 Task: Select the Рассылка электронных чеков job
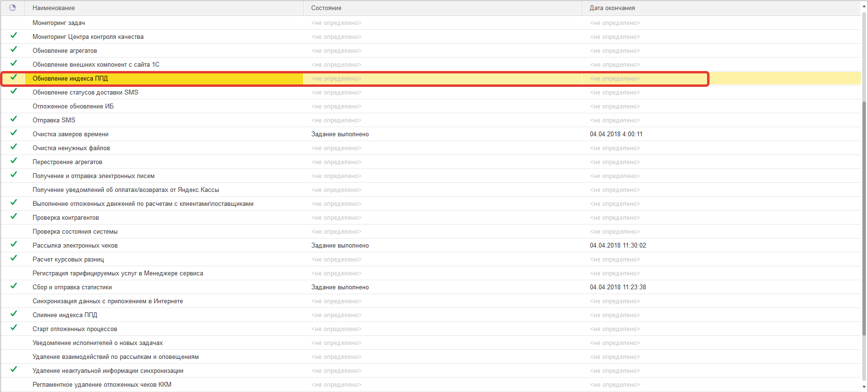[x=75, y=246]
